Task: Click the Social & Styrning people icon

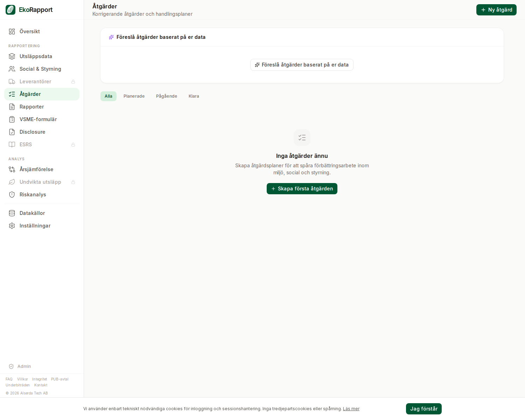Action: [x=12, y=69]
